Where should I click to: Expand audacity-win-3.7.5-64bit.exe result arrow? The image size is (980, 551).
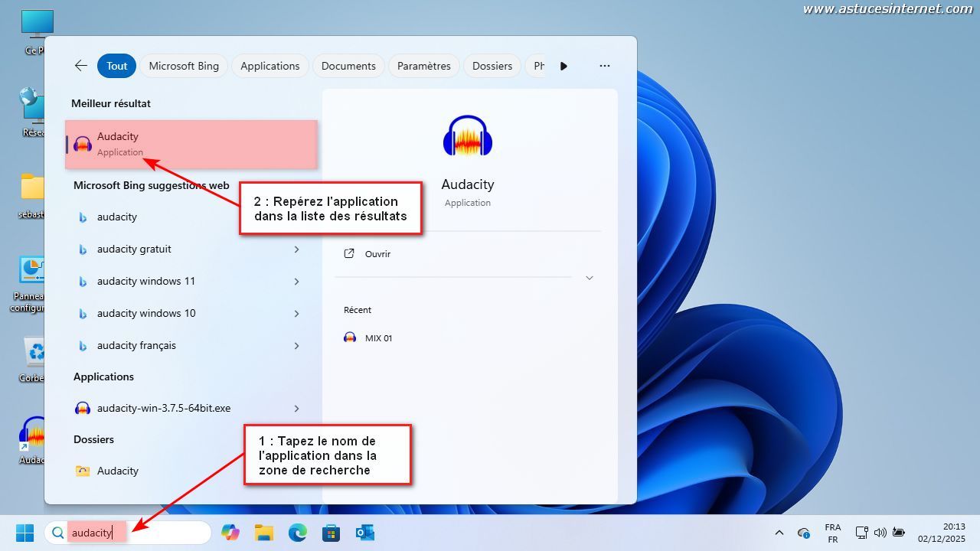click(x=296, y=409)
